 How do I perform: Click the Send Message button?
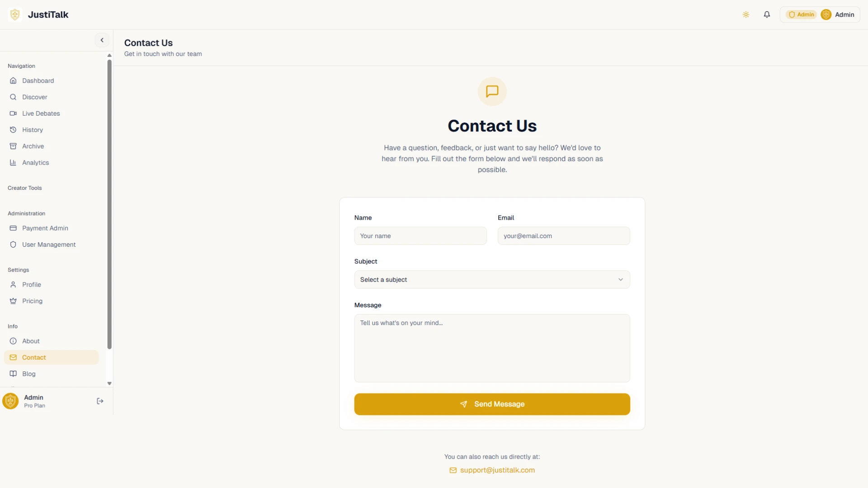492,404
